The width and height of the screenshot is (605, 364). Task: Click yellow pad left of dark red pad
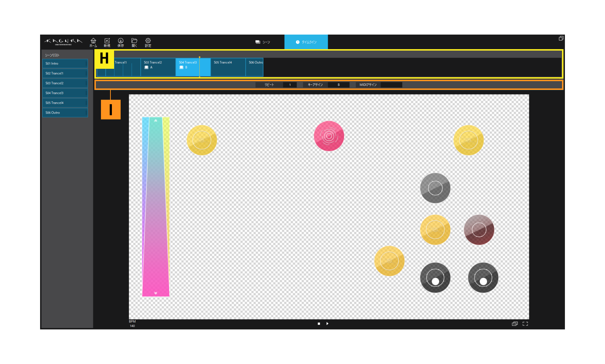[x=435, y=230]
